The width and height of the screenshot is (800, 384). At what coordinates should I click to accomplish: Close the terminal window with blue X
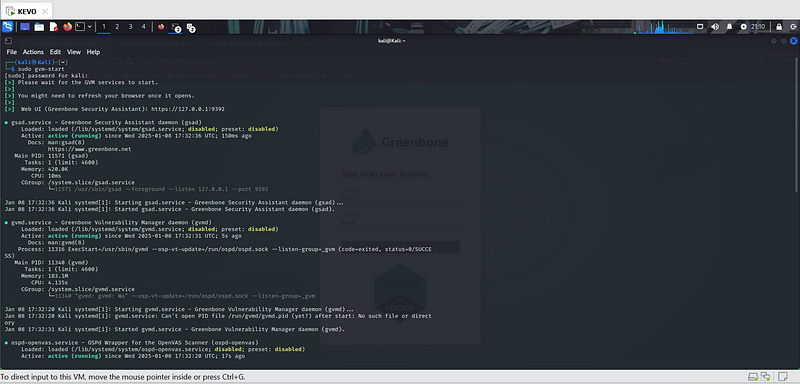point(793,41)
